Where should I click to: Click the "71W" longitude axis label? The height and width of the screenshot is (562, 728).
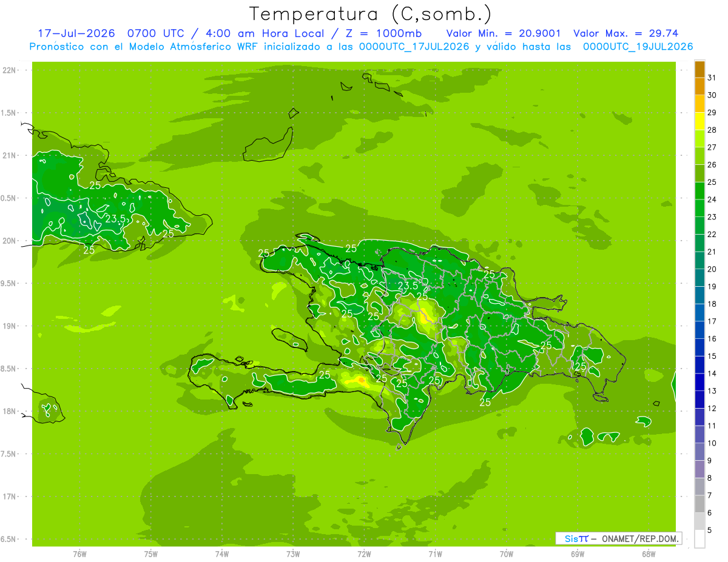[435, 554]
